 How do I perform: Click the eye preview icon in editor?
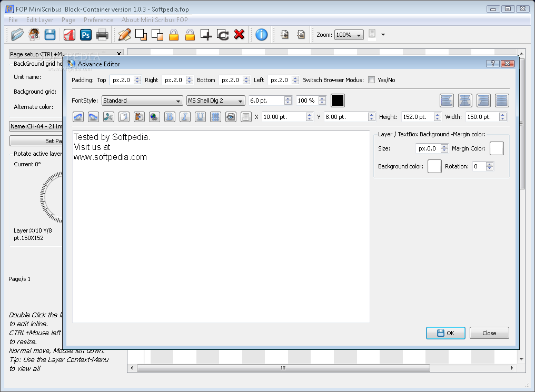pos(231,117)
